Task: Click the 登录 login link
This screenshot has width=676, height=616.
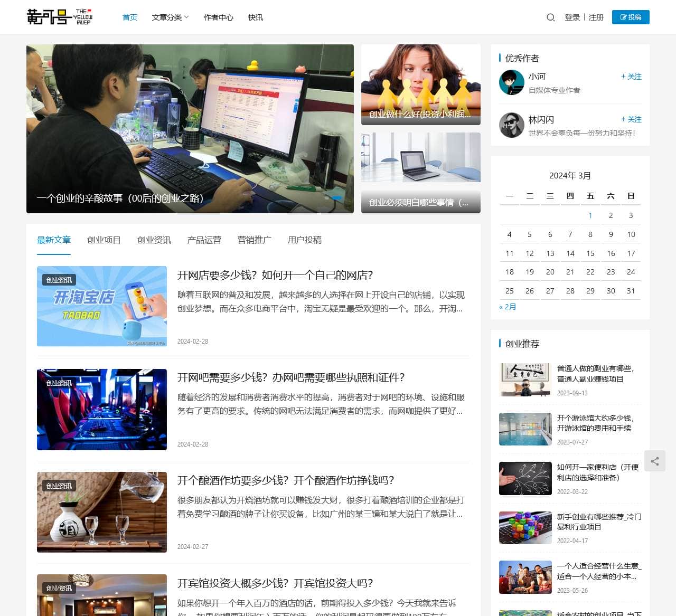Action: [572, 17]
